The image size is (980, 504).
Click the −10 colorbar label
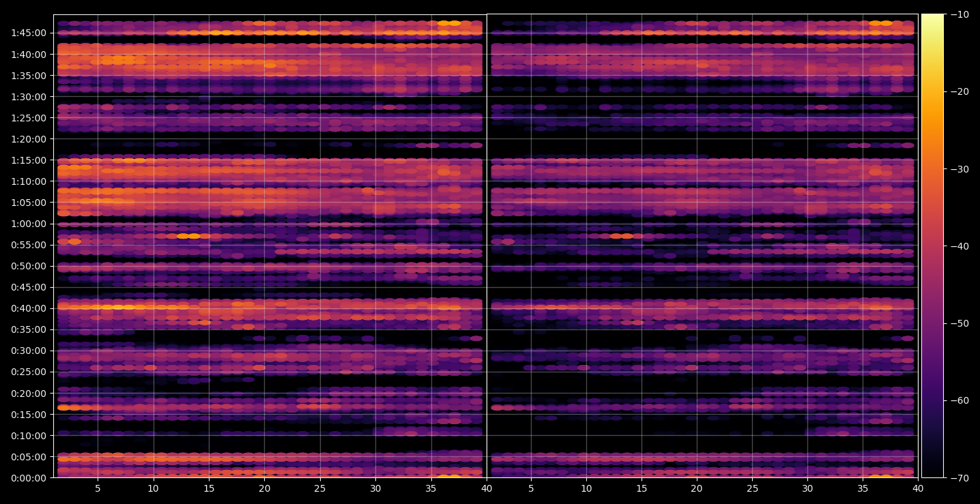tap(959, 14)
